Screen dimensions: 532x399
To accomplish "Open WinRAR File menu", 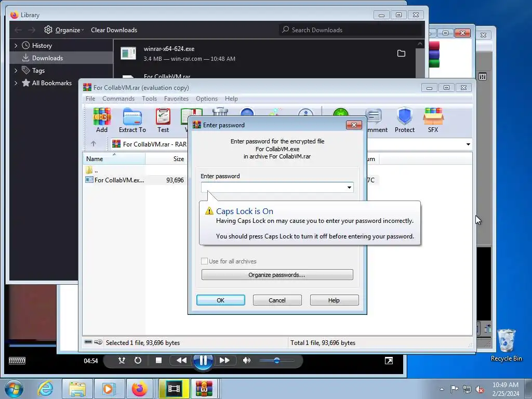I will coord(90,99).
